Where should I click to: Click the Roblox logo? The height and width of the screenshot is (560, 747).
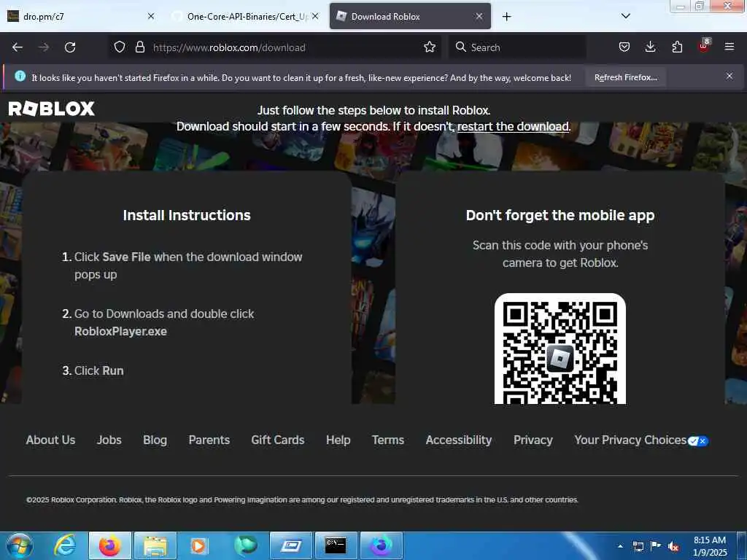[52, 109]
